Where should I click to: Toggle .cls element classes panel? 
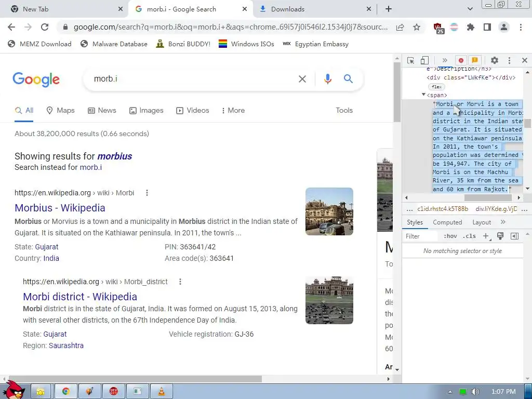[470, 236]
